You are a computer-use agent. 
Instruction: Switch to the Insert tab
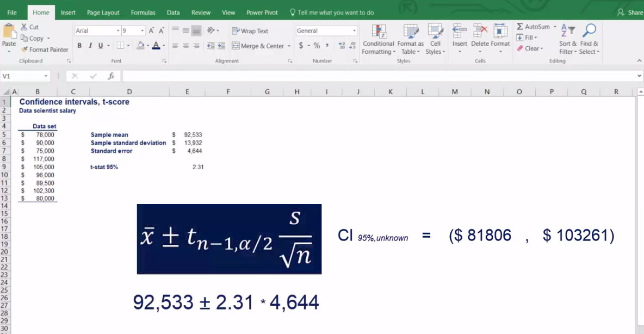[68, 13]
